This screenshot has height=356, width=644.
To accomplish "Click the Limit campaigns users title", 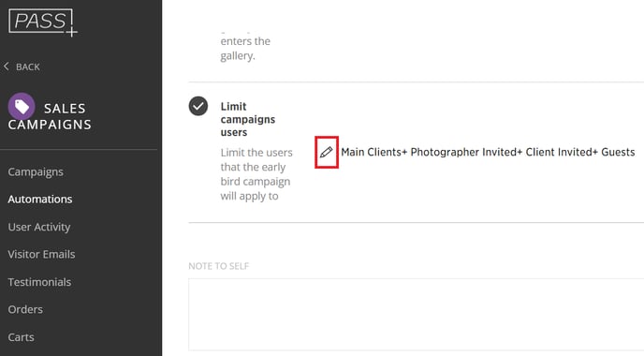I will click(248, 119).
